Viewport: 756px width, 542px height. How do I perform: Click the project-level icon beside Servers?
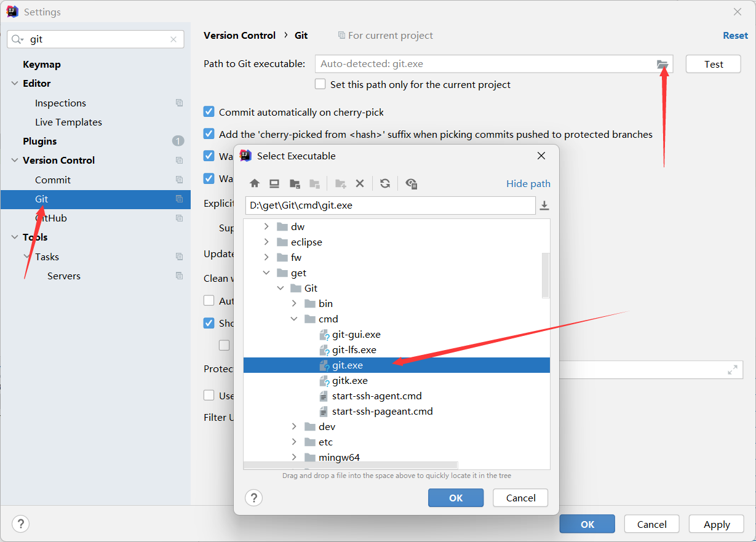coord(179,276)
